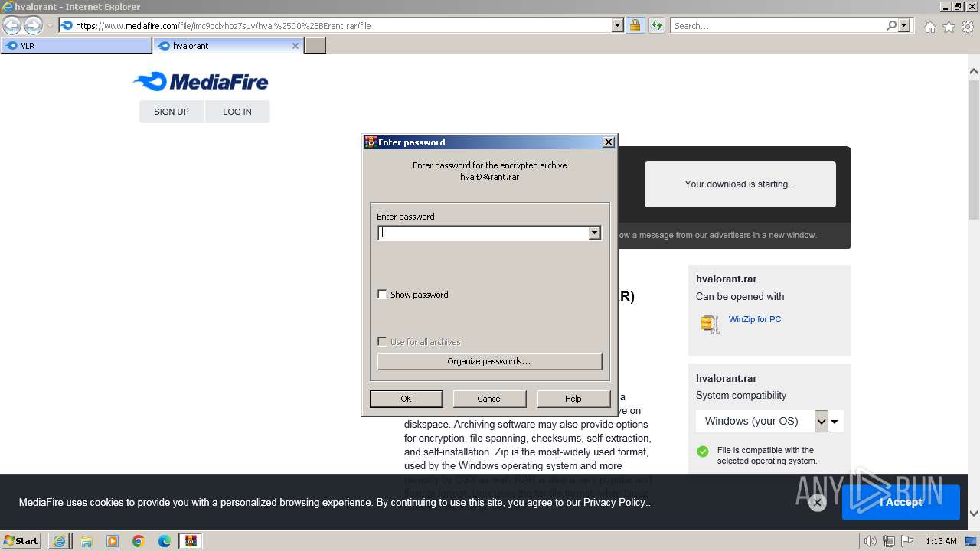Open Internet Explorer from taskbar
Viewport: 980px width, 551px height.
click(60, 541)
